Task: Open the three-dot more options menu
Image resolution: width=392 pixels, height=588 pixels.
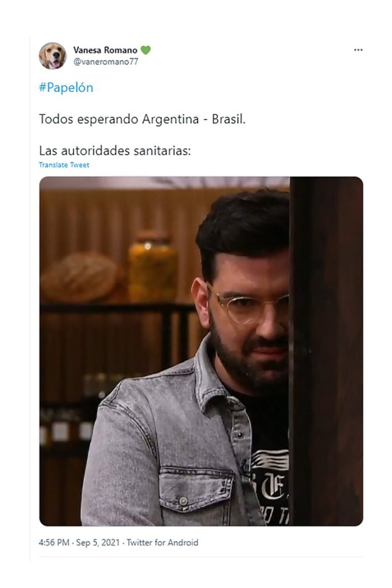Action: 358,50
